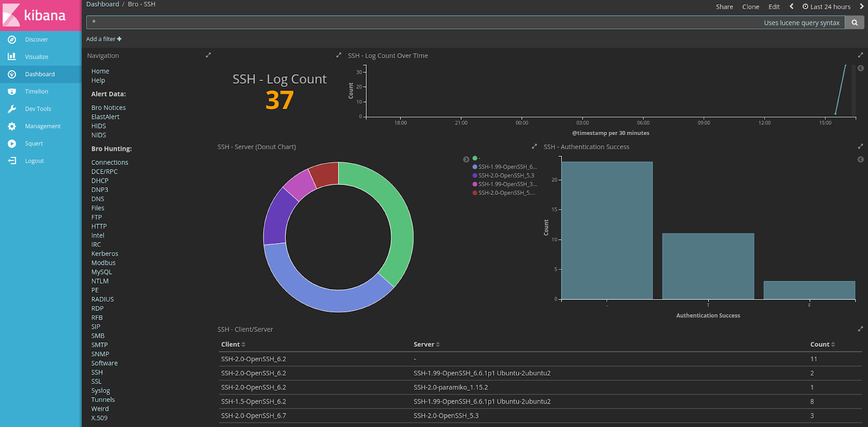
Task: Open the Share menu
Action: (724, 7)
